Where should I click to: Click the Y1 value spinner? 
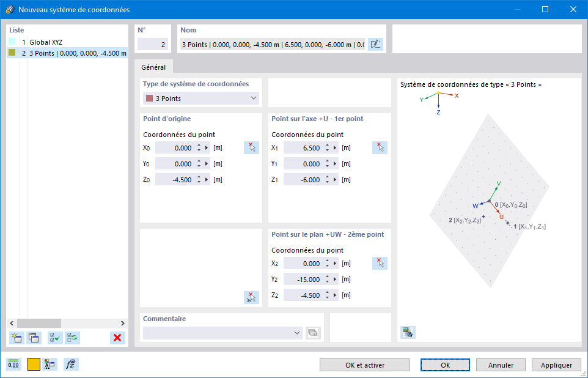coord(328,164)
